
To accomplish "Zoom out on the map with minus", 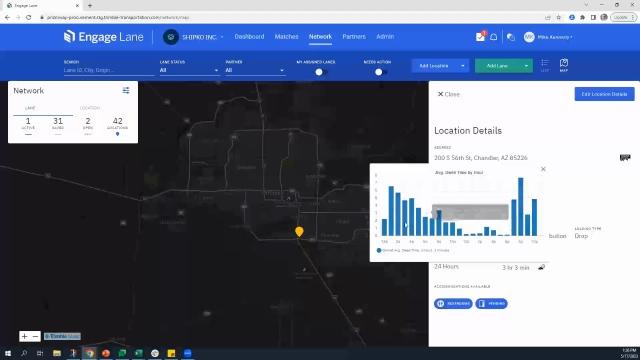I will (36, 336).
